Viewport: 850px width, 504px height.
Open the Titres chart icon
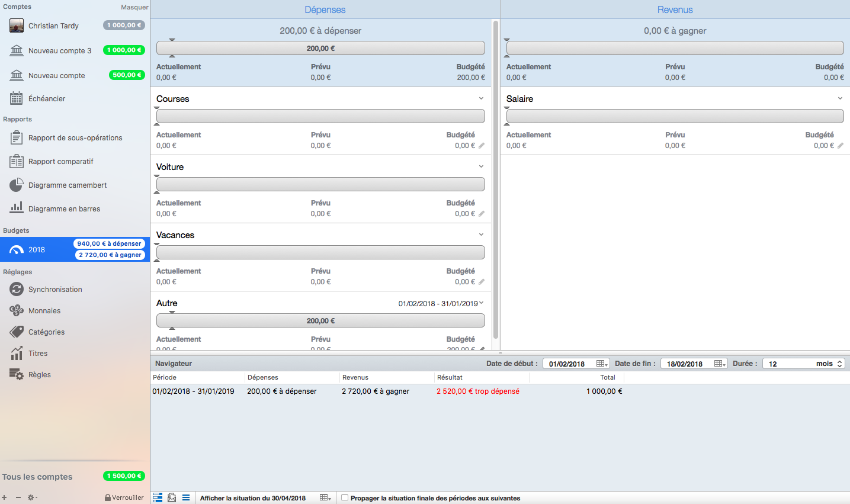(x=17, y=353)
